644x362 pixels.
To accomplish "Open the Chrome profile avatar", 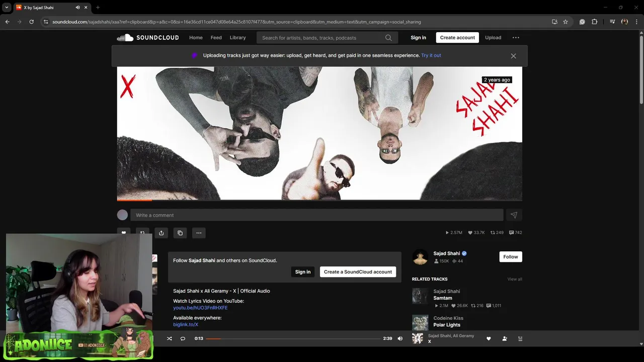I will click(x=625, y=22).
